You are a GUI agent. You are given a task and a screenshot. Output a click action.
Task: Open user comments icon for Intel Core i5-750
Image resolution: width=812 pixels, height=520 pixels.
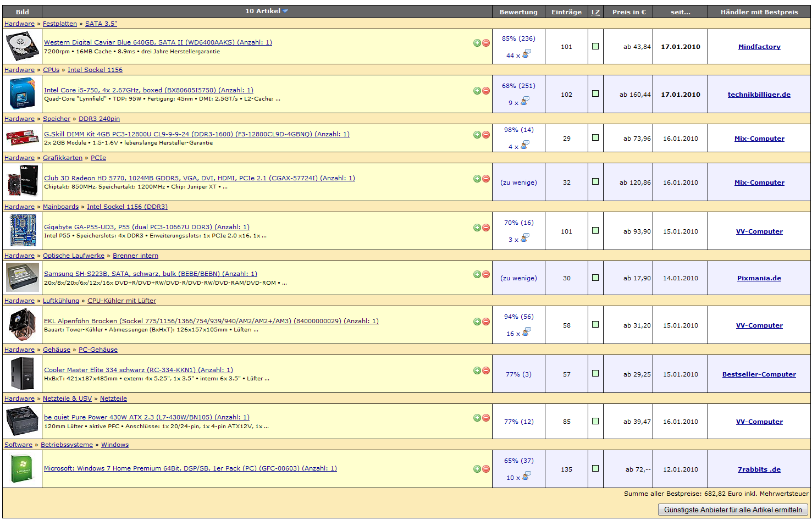click(x=525, y=101)
